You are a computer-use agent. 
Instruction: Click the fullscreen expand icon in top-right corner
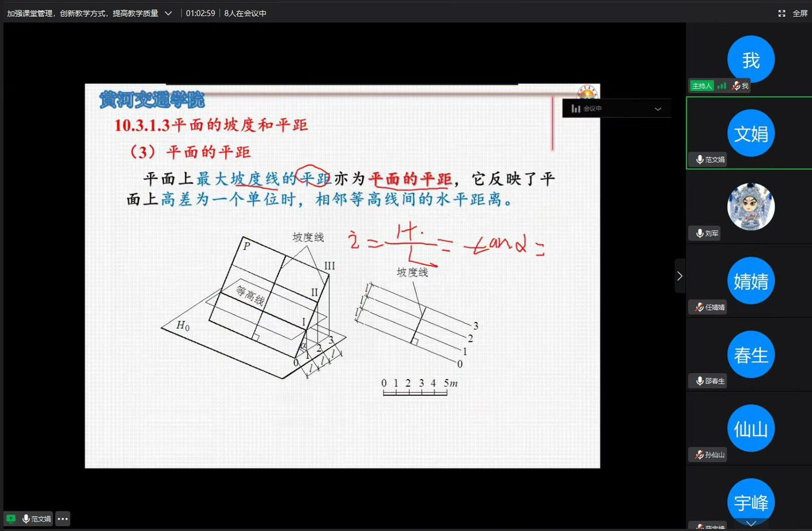pyautogui.click(x=781, y=13)
